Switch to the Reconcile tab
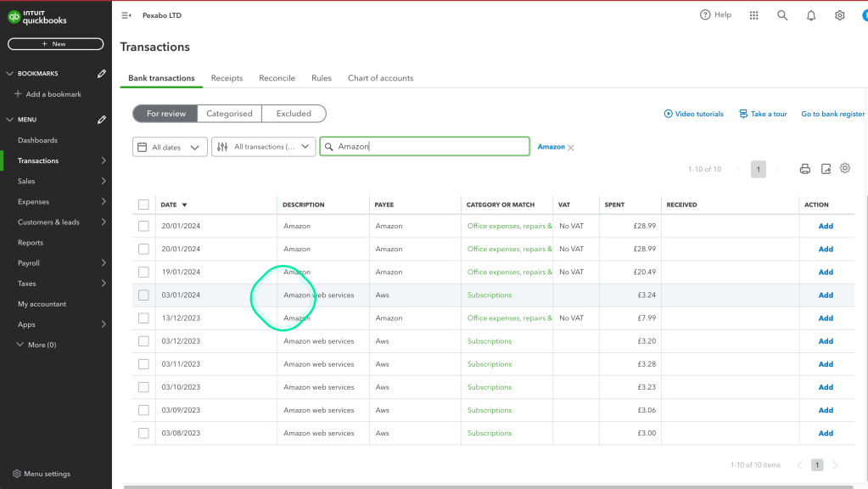 tap(277, 78)
